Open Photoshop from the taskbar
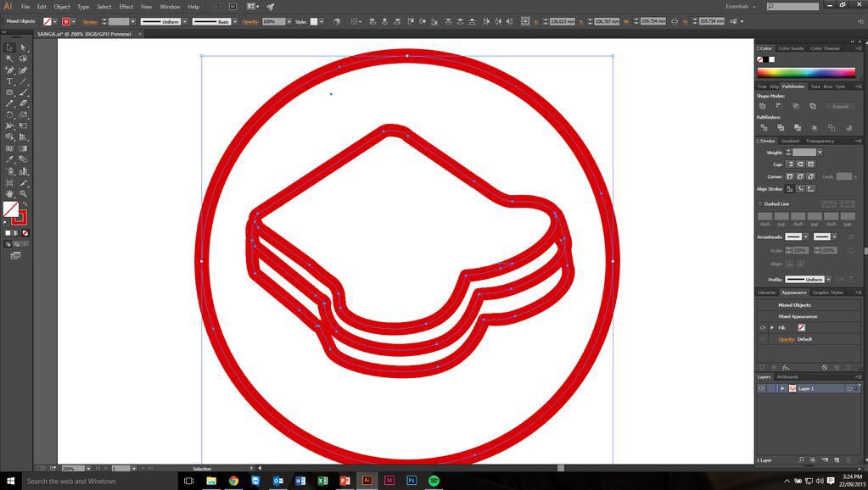This screenshot has width=868, height=490. tap(412, 481)
